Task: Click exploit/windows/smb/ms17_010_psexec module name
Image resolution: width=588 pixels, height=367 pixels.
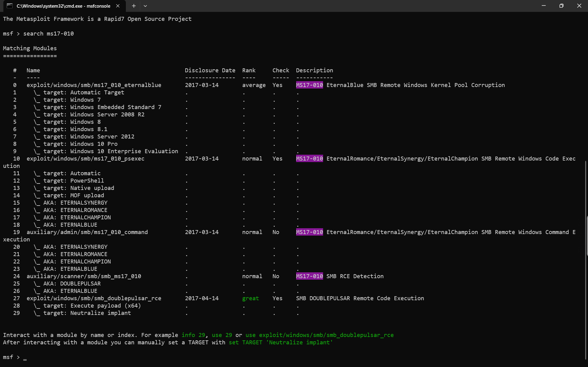Action: 85,159
